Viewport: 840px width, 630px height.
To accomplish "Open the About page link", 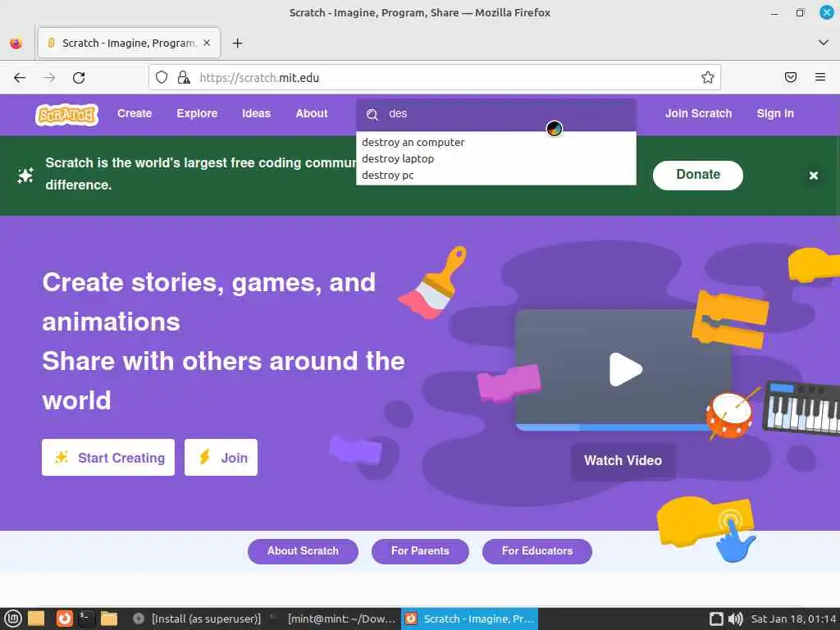I will pos(312,113).
